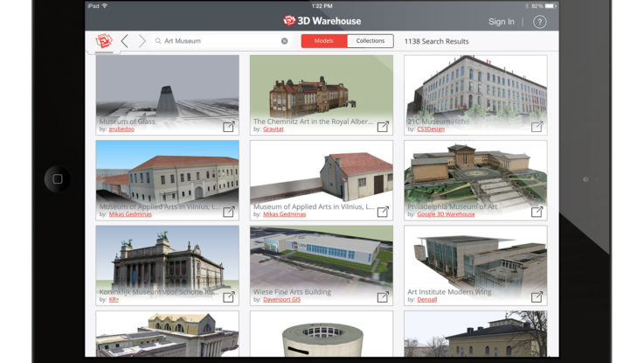The height and width of the screenshot is (363, 644).
Task: Open author link Davenport GIS
Action: pos(281,299)
